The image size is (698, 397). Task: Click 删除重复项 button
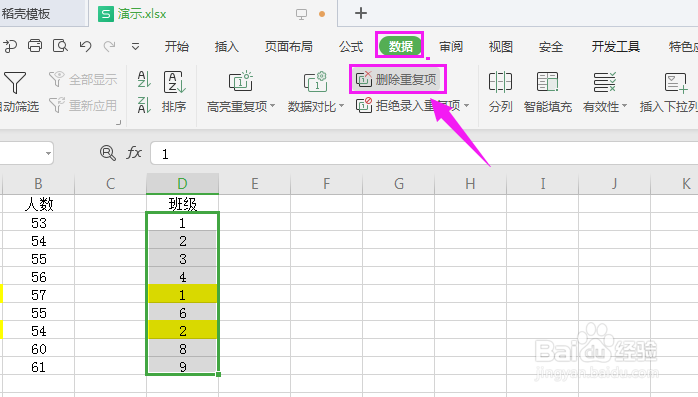pyautogui.click(x=397, y=80)
